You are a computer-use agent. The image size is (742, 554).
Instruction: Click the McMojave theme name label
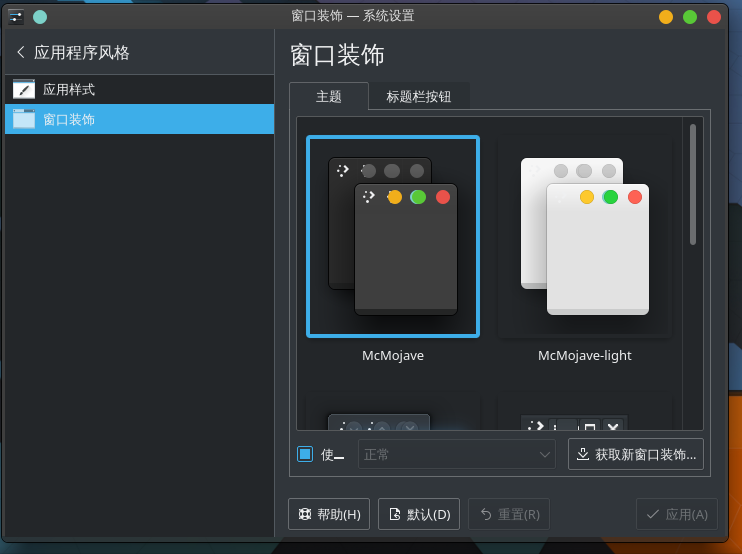tap(393, 355)
